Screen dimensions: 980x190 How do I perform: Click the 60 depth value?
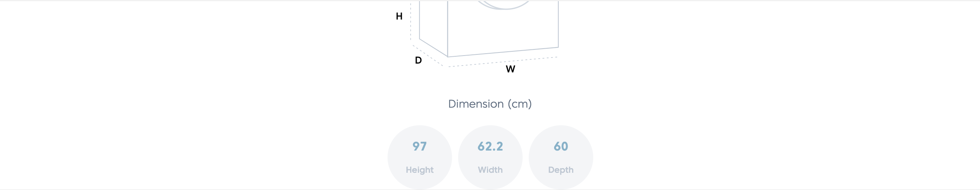[561, 146]
